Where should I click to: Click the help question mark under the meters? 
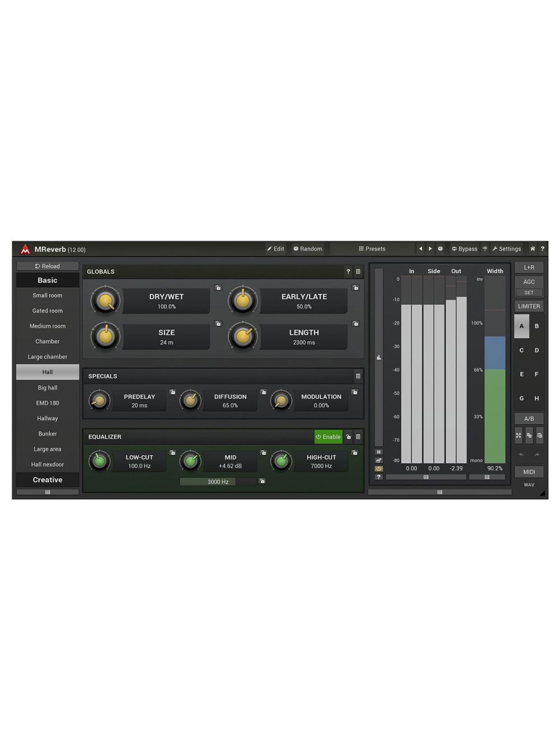[x=379, y=476]
